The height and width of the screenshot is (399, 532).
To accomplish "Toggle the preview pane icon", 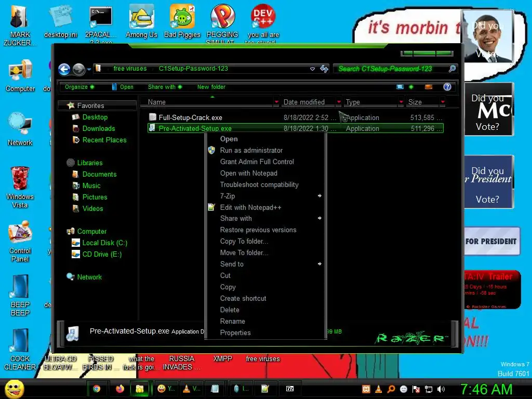I will coord(429,87).
